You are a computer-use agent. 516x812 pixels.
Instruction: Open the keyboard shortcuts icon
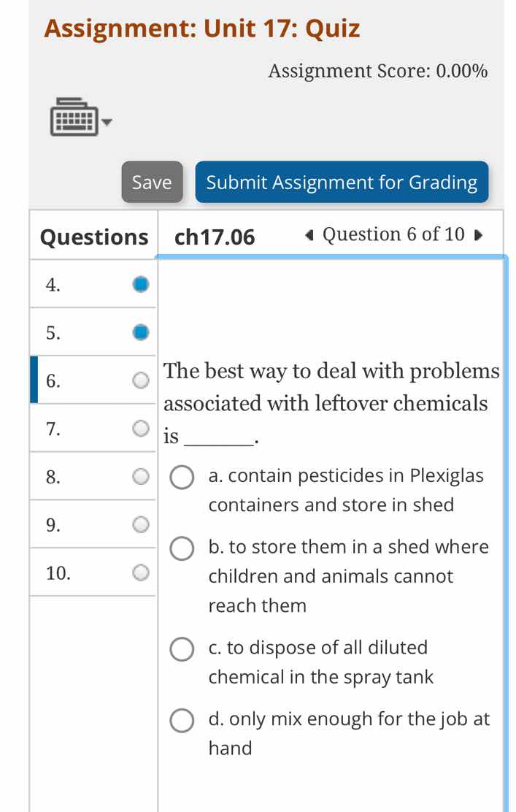click(73, 118)
